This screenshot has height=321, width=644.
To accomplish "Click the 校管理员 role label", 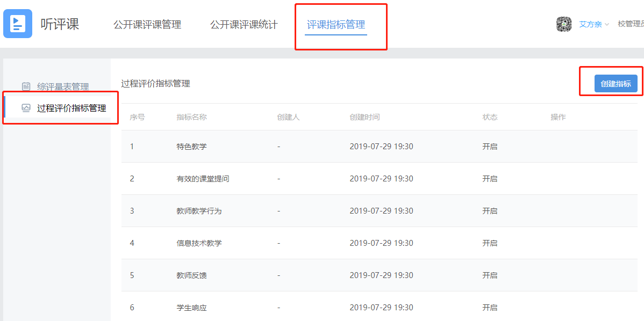I will coord(630,24).
